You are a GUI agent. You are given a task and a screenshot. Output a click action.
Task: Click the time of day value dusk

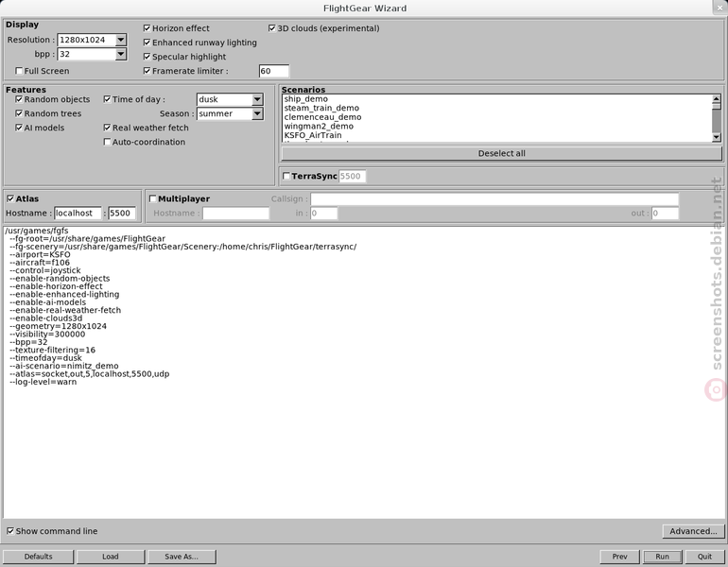pyautogui.click(x=225, y=99)
